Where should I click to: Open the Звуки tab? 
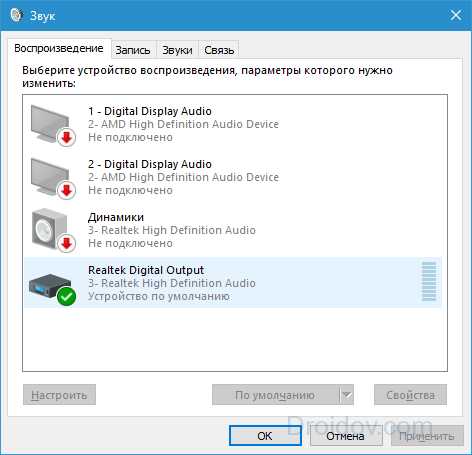177,50
